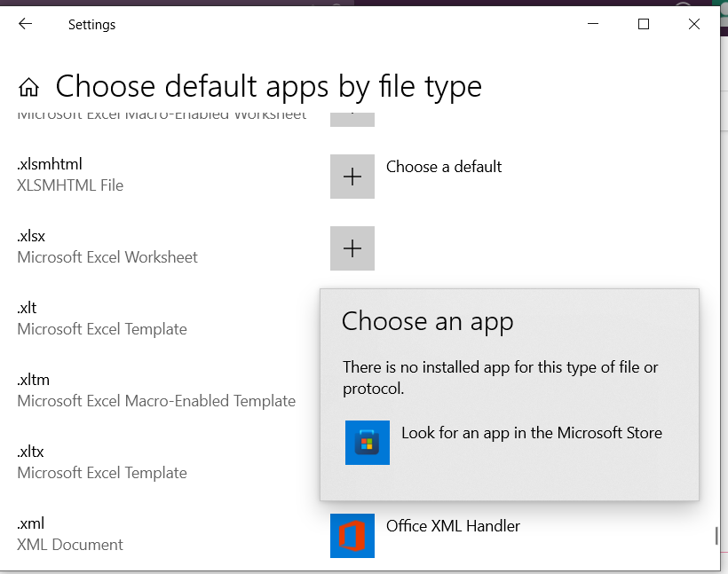Select the .xltm Macro-Enabled Template entry
Image resolution: width=728 pixels, height=574 pixels.
(x=156, y=390)
